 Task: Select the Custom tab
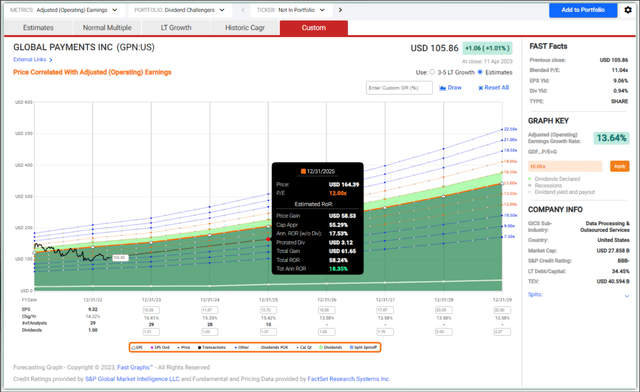[x=314, y=28]
